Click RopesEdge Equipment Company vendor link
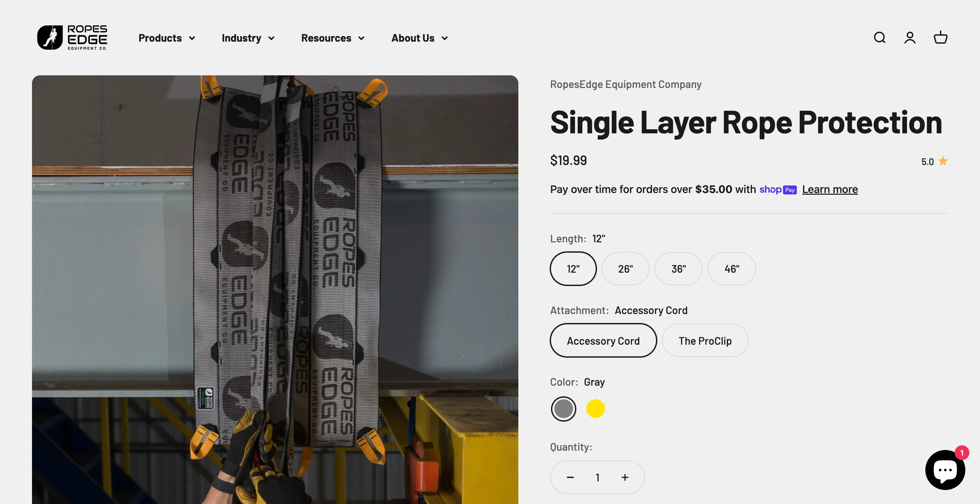This screenshot has height=504, width=980. (625, 84)
